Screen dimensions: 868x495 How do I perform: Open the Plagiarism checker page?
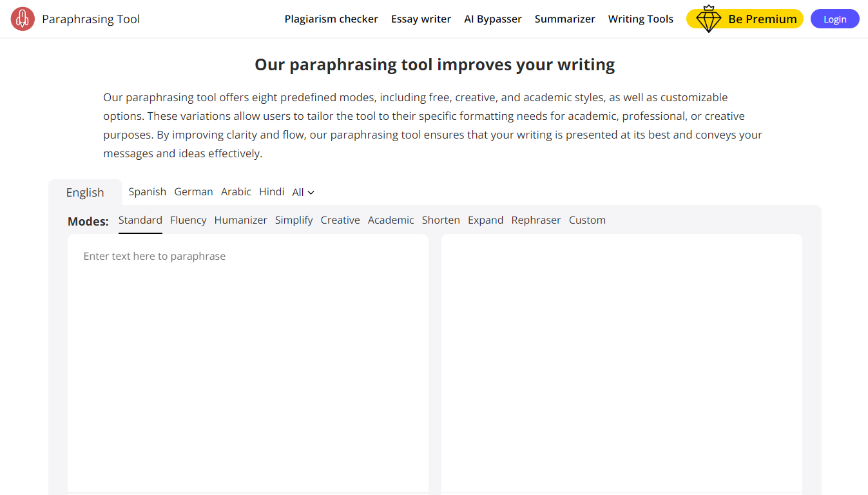pos(331,19)
